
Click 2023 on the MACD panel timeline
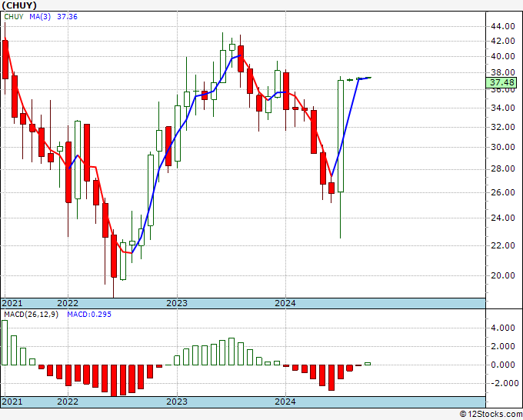177,402
